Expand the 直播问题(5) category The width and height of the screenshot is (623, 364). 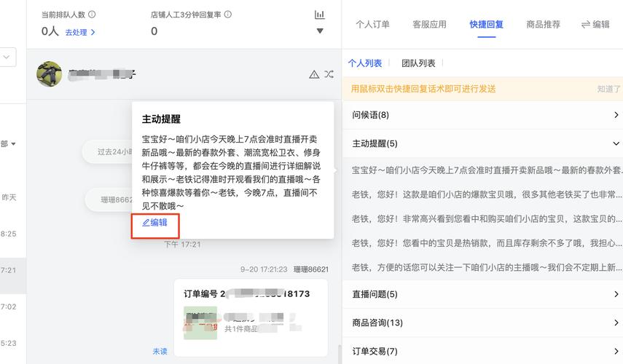(616, 294)
